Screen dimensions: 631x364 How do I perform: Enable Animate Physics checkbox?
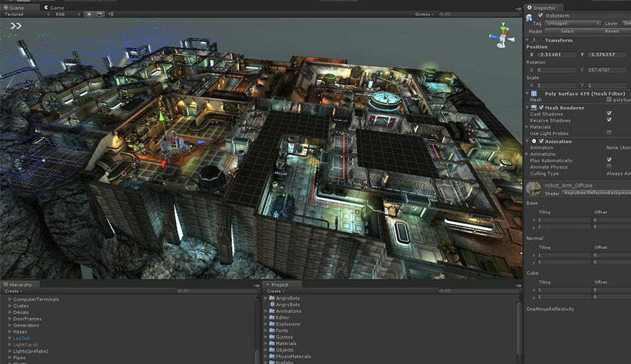click(x=609, y=166)
